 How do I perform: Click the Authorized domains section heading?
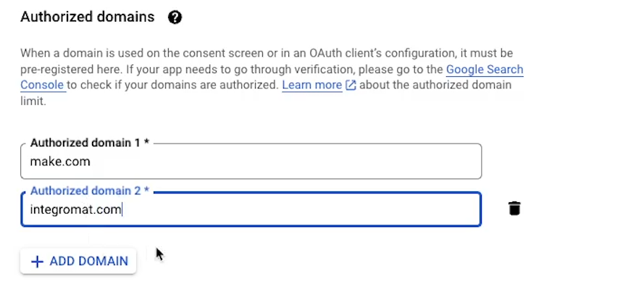coord(88,17)
